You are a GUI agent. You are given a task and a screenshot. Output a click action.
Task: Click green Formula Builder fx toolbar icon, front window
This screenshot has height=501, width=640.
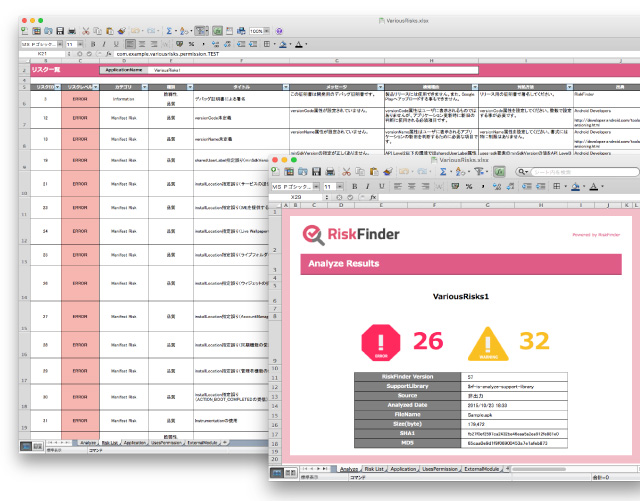tap(500, 171)
